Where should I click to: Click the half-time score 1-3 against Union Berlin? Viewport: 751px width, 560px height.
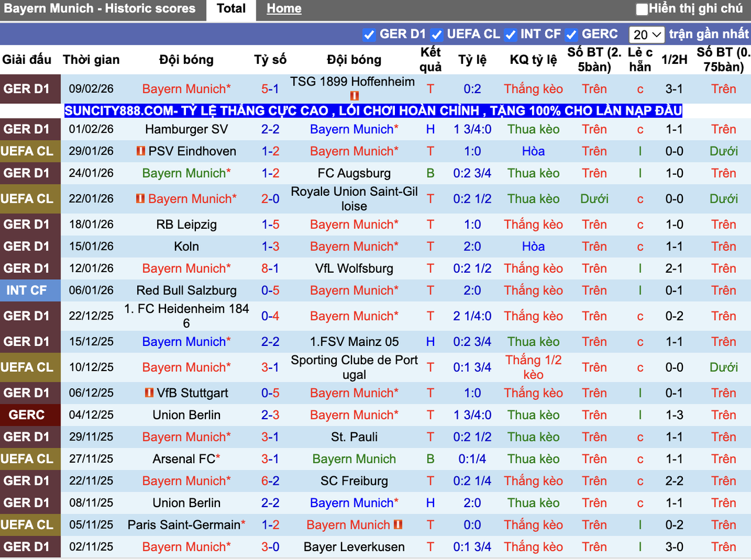click(674, 415)
